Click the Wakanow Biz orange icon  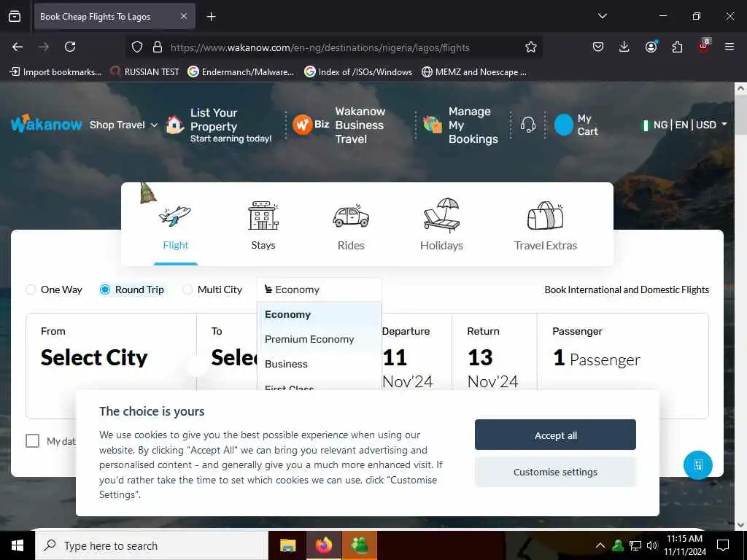302,125
